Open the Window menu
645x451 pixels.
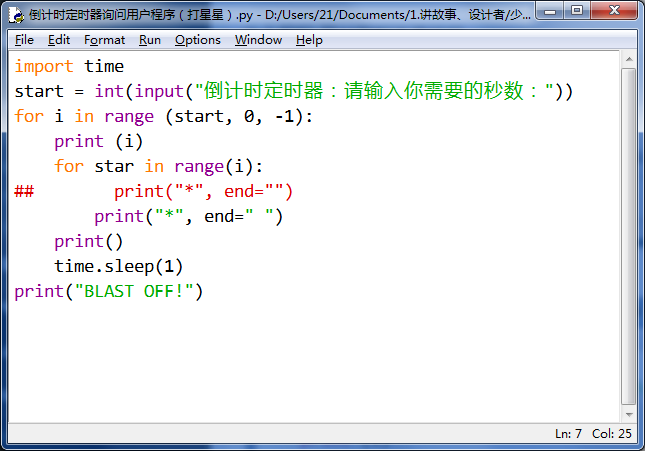coord(258,40)
